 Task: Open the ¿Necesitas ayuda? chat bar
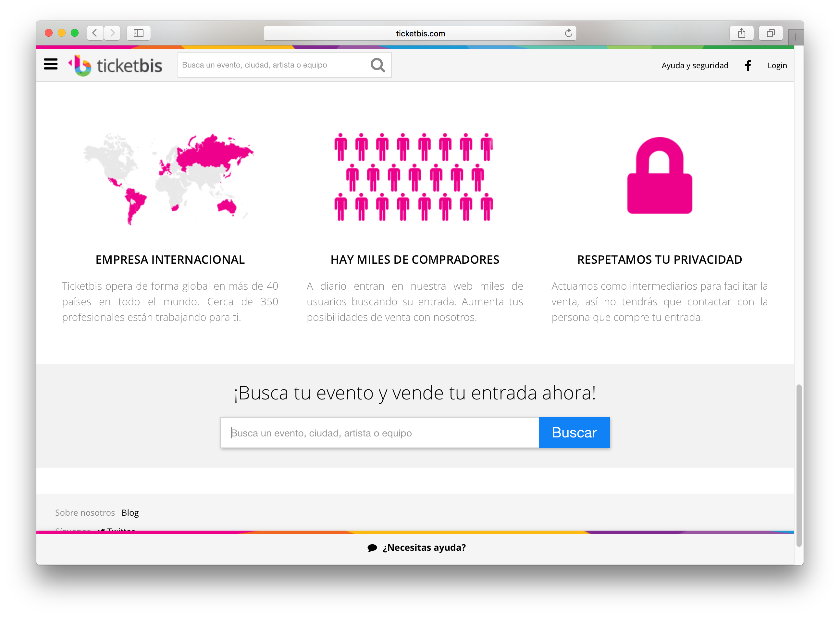pos(417,548)
